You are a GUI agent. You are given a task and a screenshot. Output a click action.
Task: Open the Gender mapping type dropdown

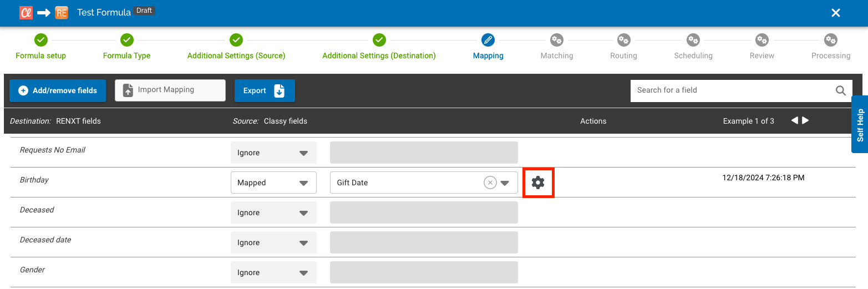pos(273,272)
